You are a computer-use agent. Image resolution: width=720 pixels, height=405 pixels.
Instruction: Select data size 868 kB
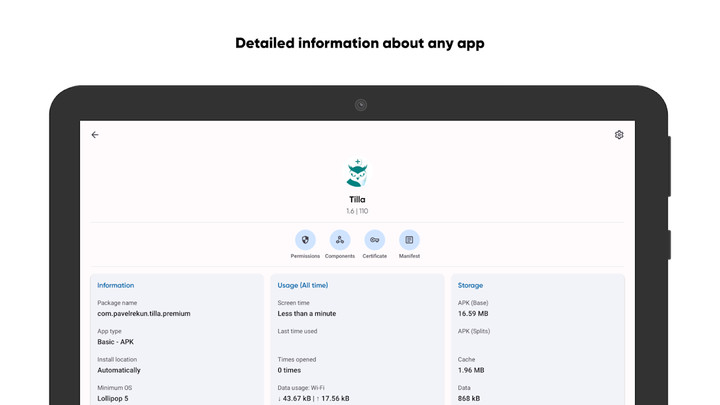tap(469, 399)
